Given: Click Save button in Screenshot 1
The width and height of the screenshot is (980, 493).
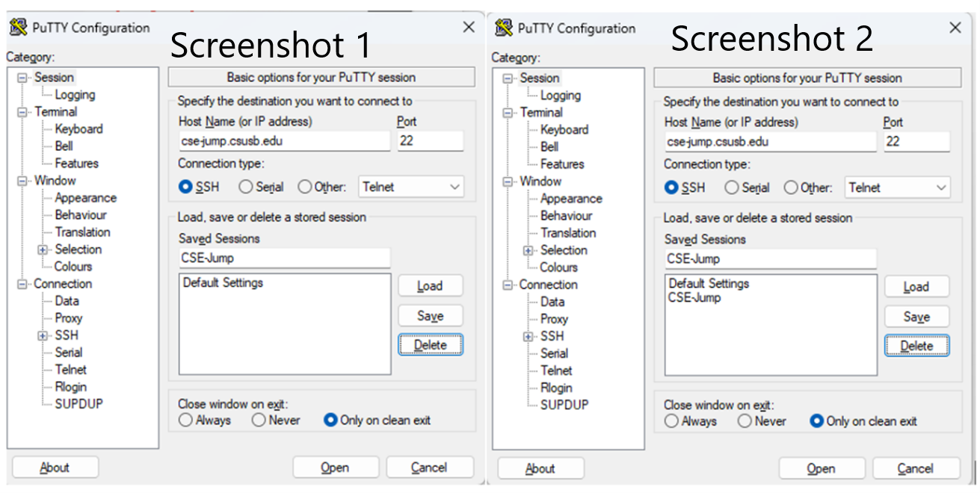Looking at the screenshot, I should tap(430, 315).
